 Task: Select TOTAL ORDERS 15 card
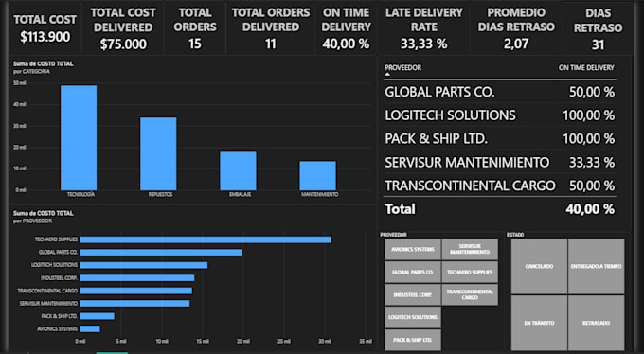195,28
